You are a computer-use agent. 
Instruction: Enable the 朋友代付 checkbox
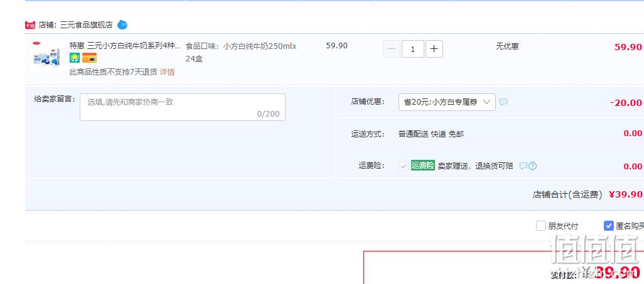[x=540, y=226]
